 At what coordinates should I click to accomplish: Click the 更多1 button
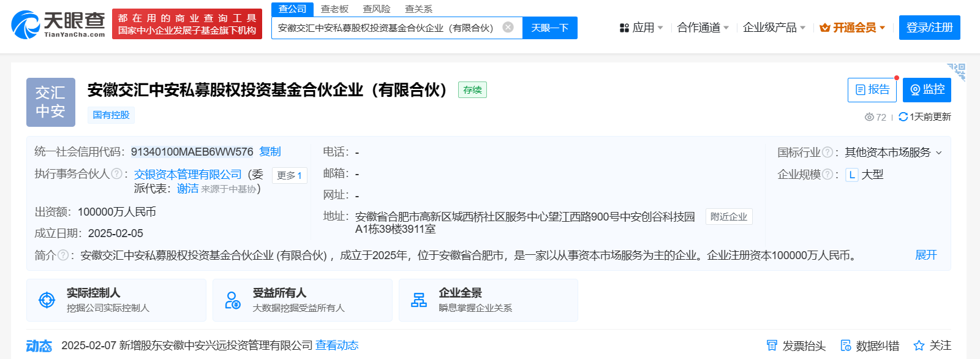(x=290, y=175)
